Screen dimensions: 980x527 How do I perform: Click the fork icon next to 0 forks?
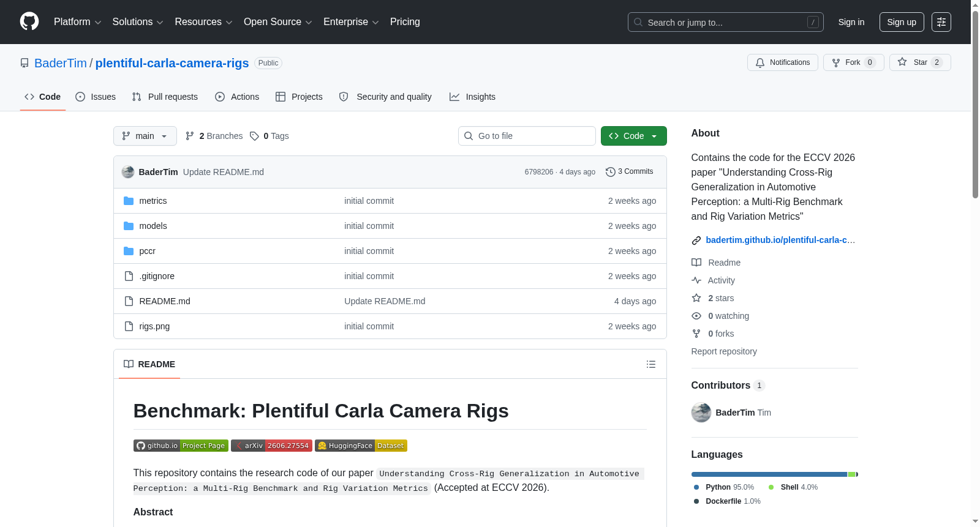tap(696, 334)
